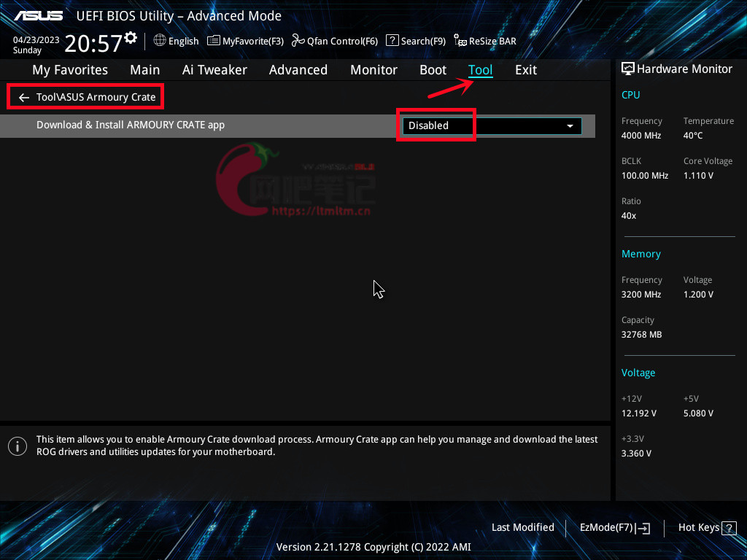Select Download & Install ARMOURY CRATE app row
Screen dimensions: 747x560
[298, 126]
